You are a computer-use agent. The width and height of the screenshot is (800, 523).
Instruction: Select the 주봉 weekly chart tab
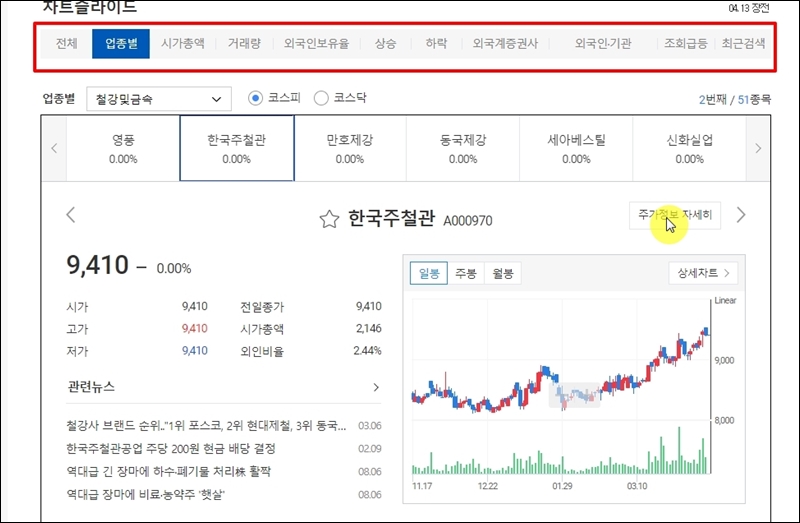466,273
